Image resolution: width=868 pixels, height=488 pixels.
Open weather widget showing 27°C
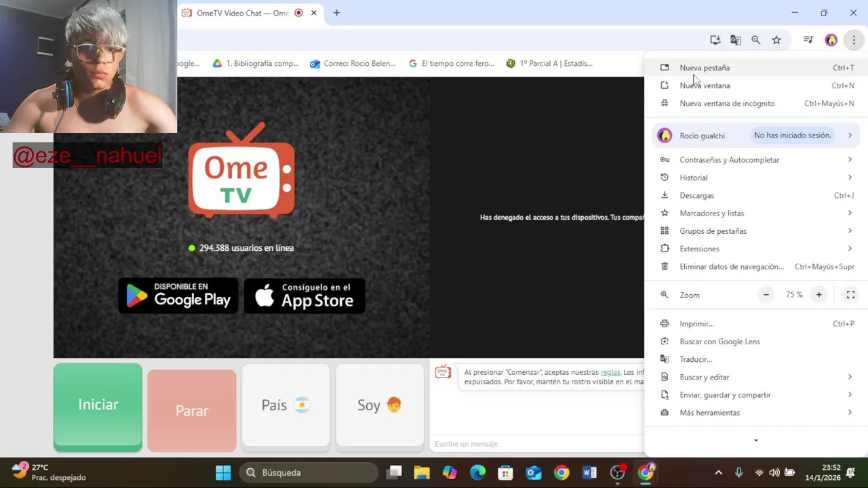tap(49, 472)
